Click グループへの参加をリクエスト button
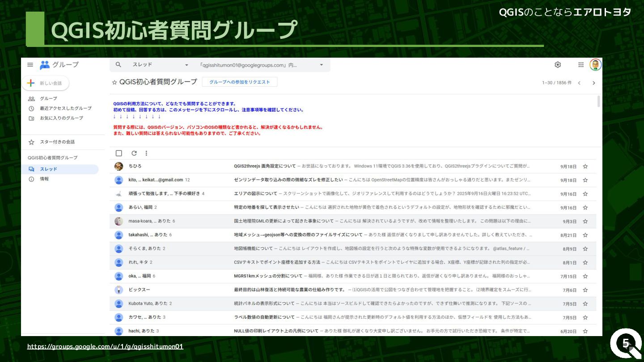Screen dimensions: 644x362 point(240,82)
